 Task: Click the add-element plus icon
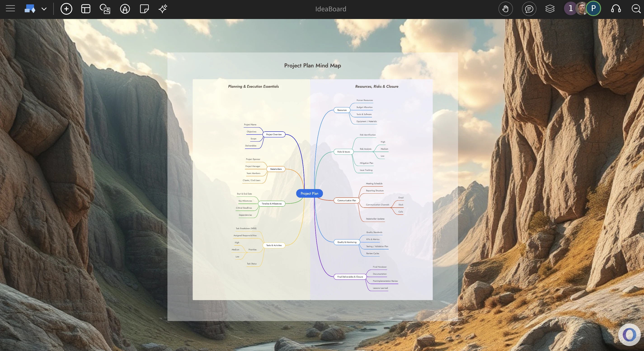click(66, 9)
